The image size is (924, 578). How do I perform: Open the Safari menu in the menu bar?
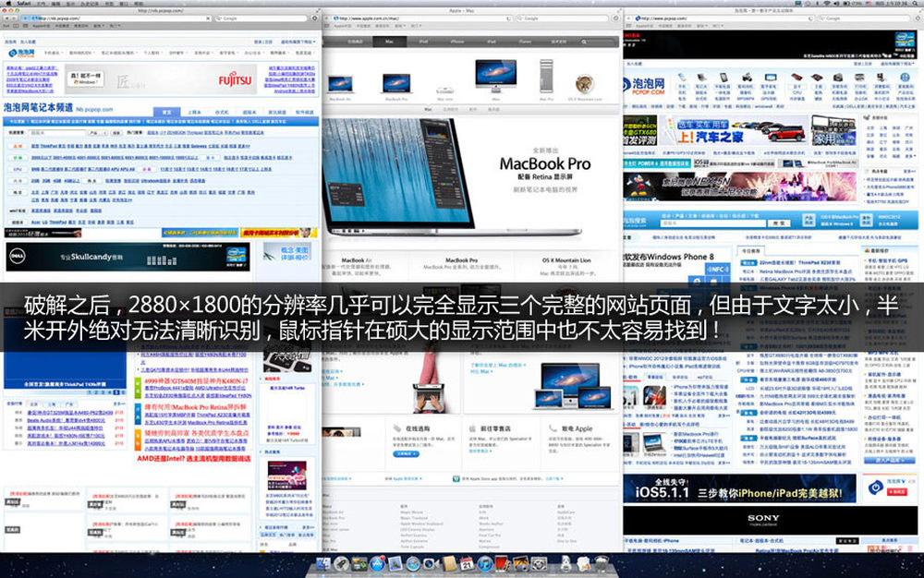click(24, 3)
